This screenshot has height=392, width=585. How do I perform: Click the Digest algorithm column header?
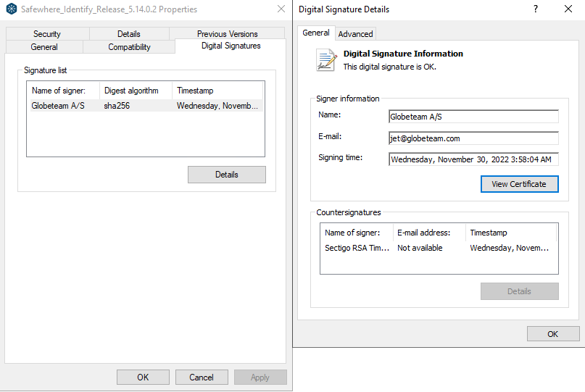pos(135,91)
